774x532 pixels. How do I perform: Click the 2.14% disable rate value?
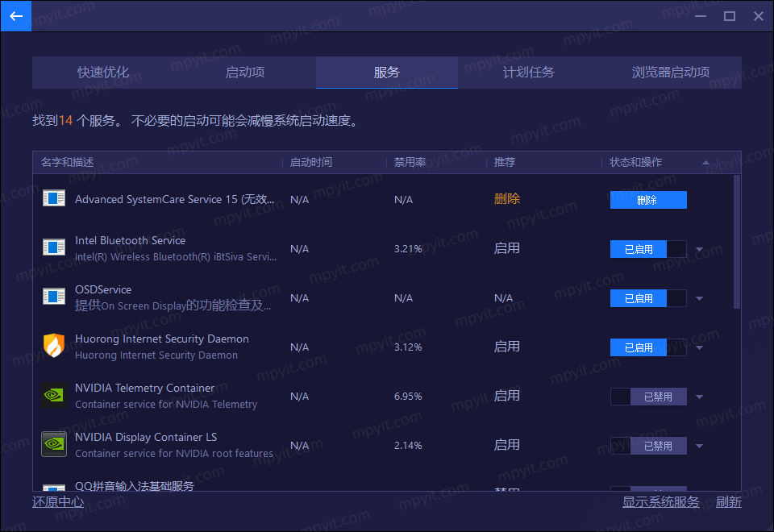[x=408, y=446]
